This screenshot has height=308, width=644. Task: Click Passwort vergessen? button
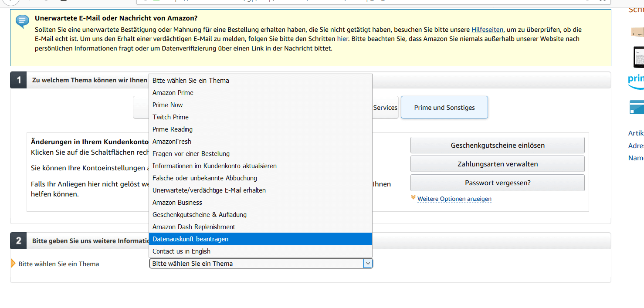(x=497, y=183)
